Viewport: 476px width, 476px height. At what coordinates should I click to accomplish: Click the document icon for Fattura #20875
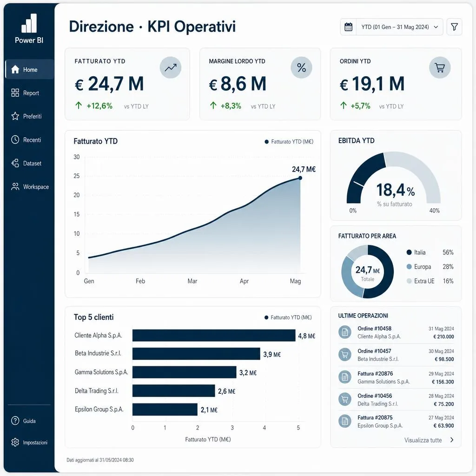pyautogui.click(x=345, y=421)
